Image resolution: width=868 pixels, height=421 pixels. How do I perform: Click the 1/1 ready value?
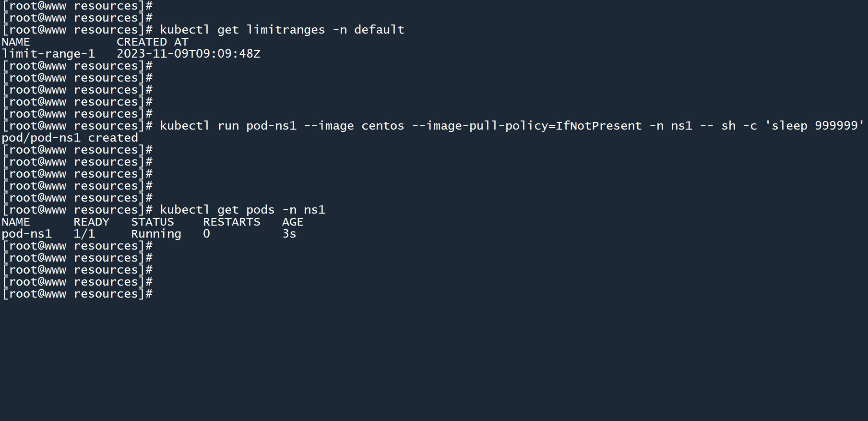(84, 234)
